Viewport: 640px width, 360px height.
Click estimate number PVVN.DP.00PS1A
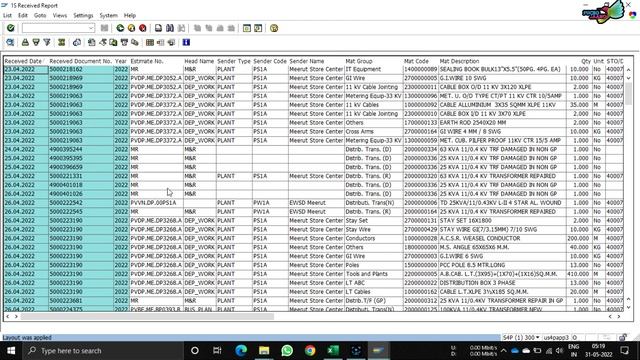[156, 203]
